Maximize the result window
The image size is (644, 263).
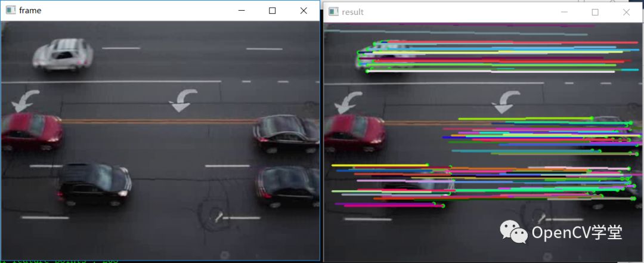[x=595, y=13]
